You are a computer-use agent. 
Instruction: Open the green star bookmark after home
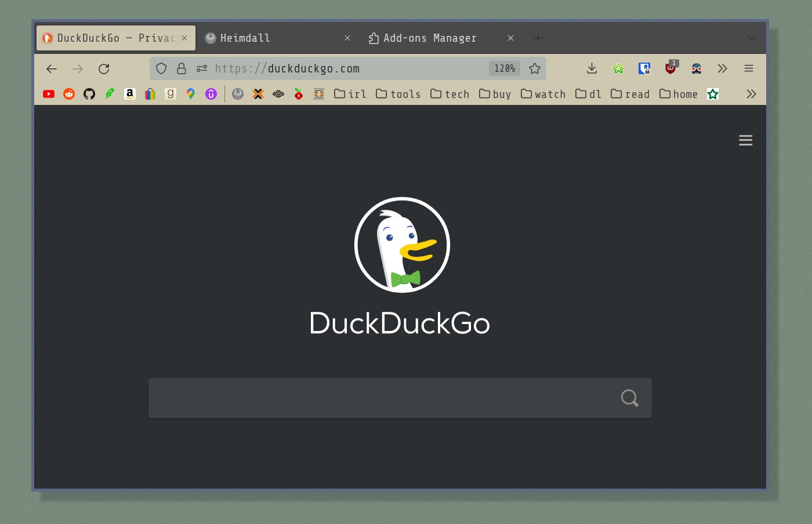[713, 94]
